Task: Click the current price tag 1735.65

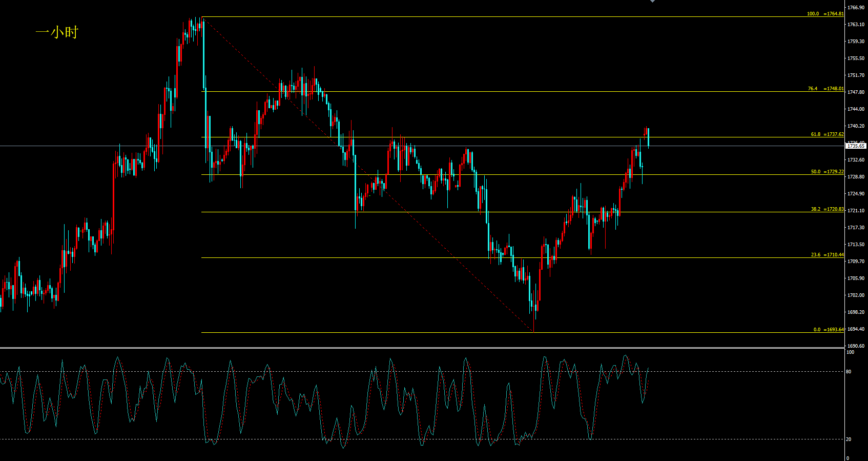Action: pos(856,146)
